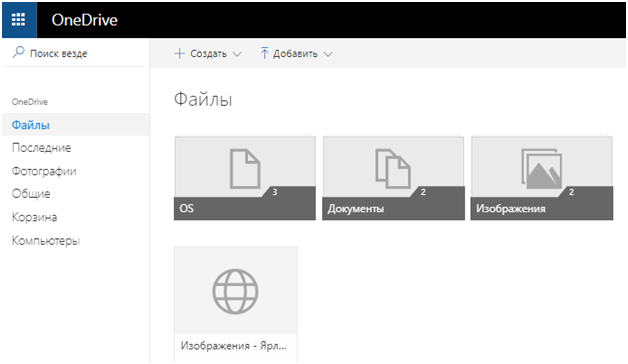Expand the Добавить dropdown chevron
Image resolution: width=628 pixels, height=364 pixels.
[328, 54]
